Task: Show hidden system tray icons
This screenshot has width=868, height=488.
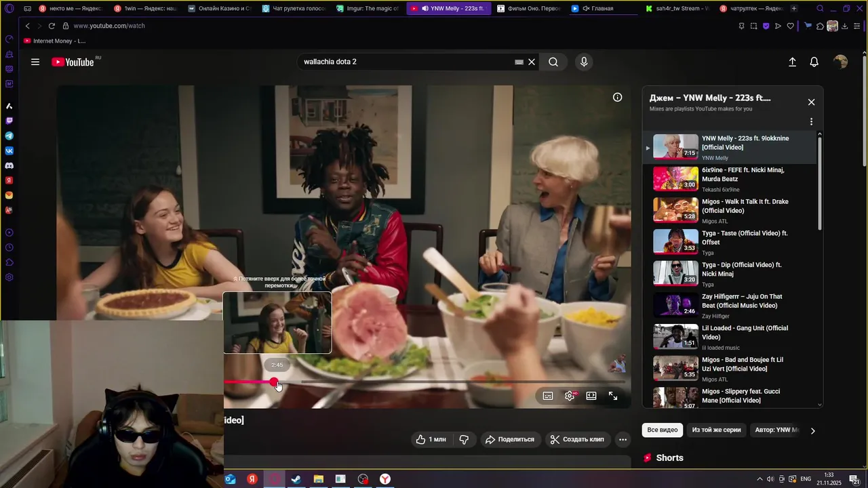Action: [x=759, y=479]
